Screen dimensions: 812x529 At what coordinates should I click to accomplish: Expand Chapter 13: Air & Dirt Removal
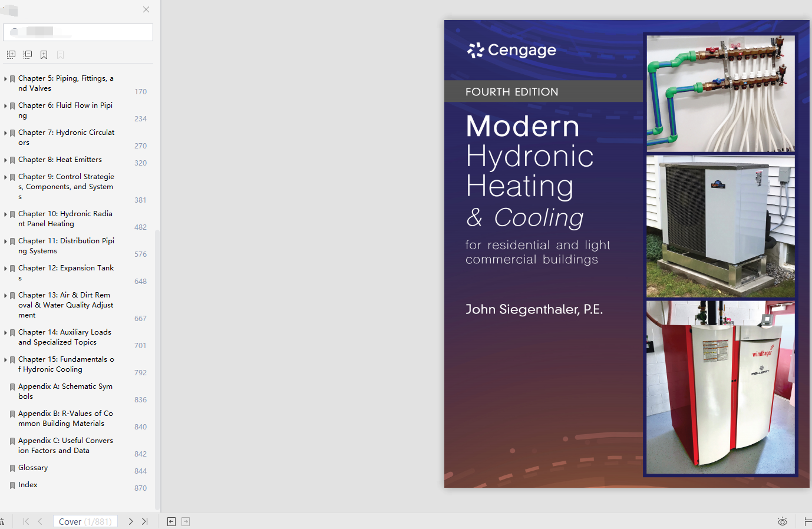6,295
